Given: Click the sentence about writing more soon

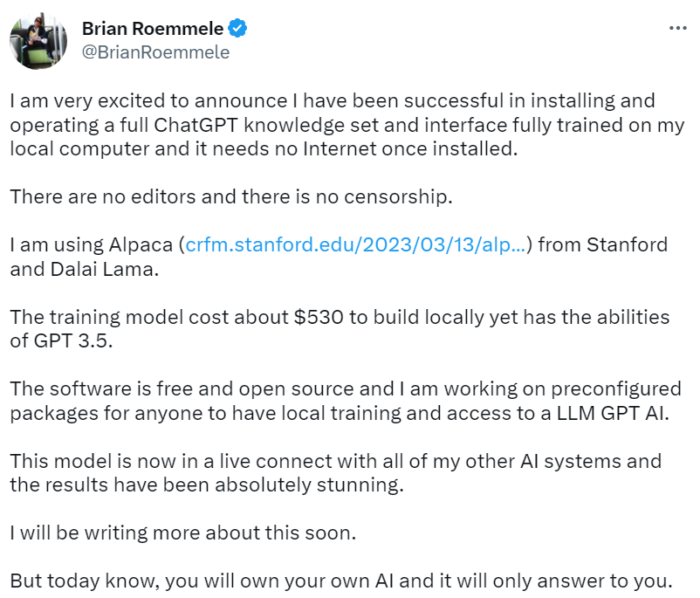Looking at the screenshot, I should click(183, 533).
